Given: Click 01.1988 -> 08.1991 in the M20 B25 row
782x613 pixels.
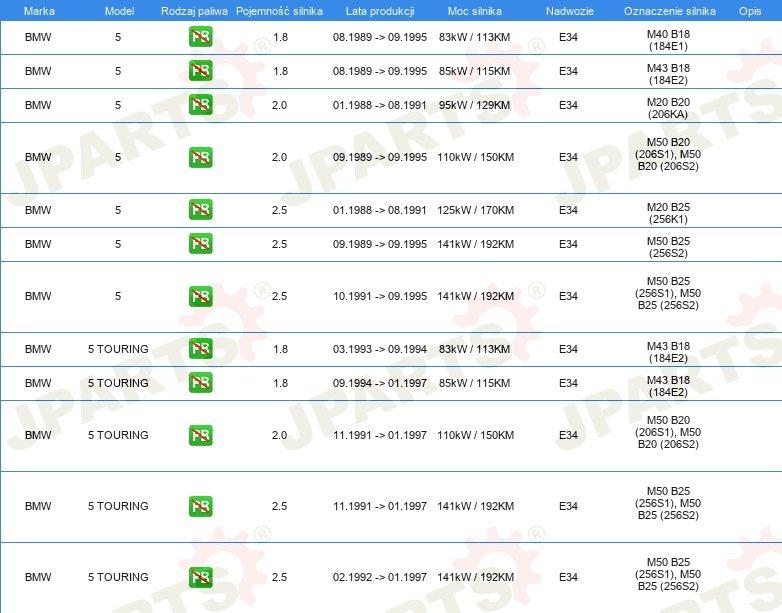Looking at the screenshot, I should (x=380, y=210).
